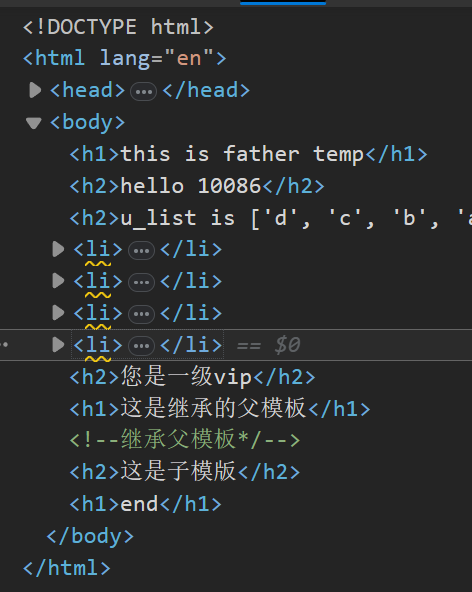Select the h2 '您是一级vip' node
Screen dimensions: 472x592
(193, 377)
